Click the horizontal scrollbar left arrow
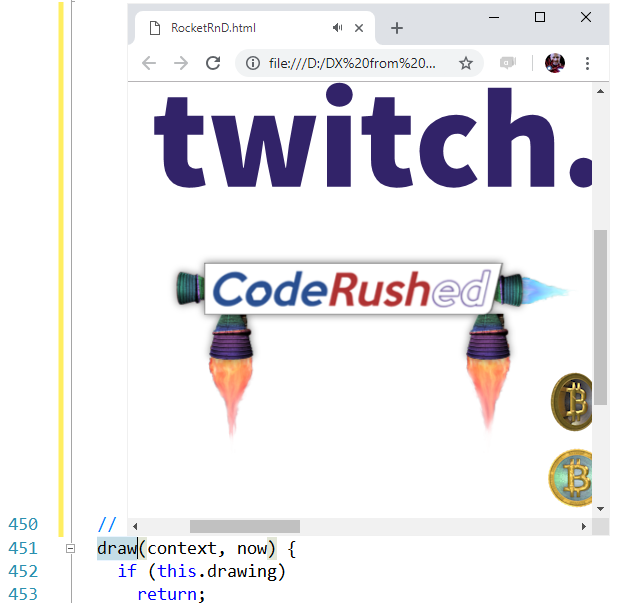The image size is (619, 603). (135, 526)
